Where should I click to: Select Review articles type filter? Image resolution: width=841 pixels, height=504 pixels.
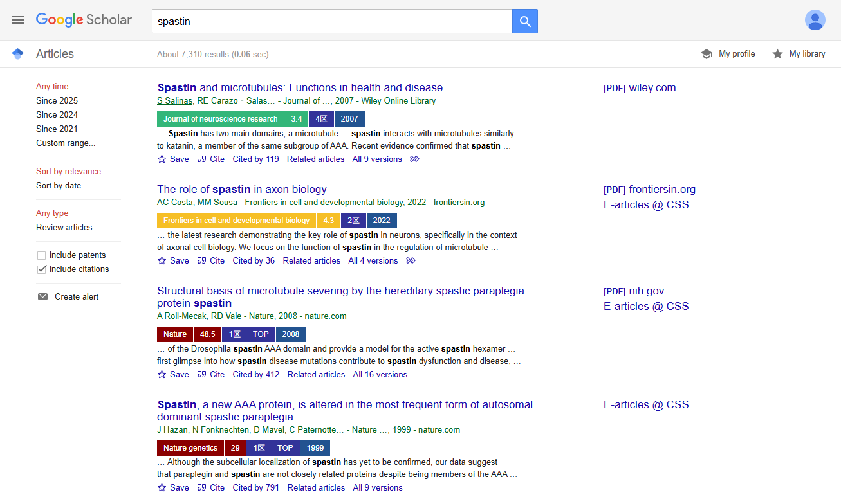pyautogui.click(x=64, y=228)
